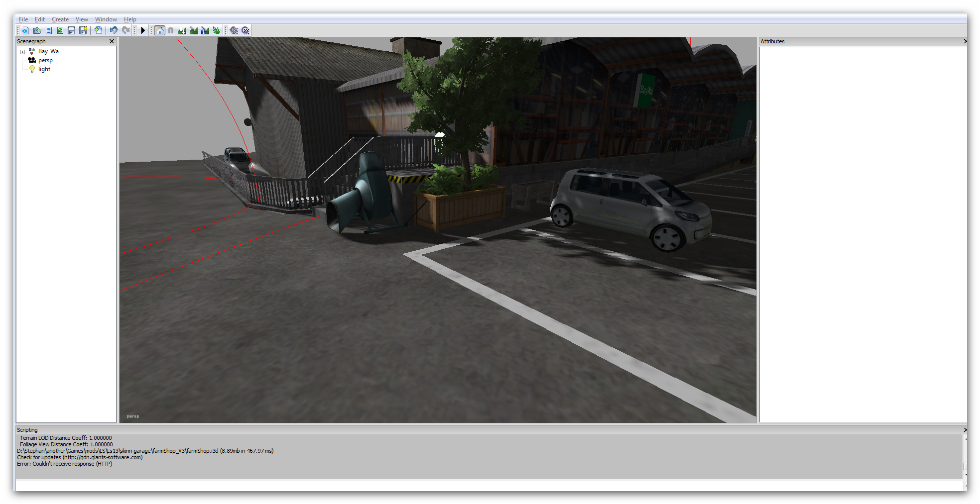Toggle the house navigation mode button
This screenshot has height=504, width=980.
point(159,30)
